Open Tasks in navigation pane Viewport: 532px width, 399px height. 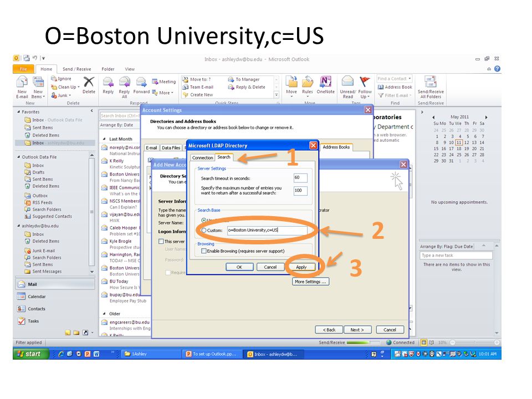coord(55,321)
